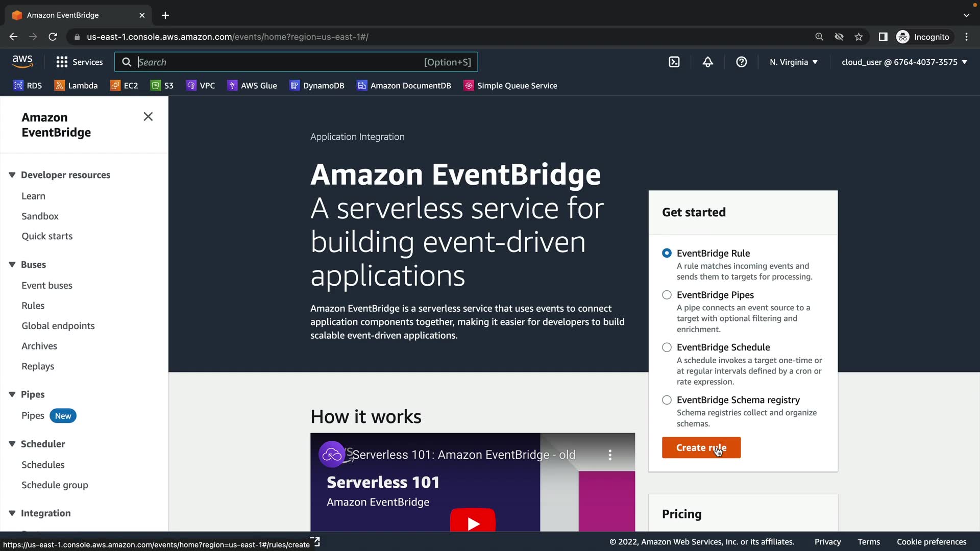980x551 pixels.
Task: Open the notifications bell icon
Action: click(707, 62)
